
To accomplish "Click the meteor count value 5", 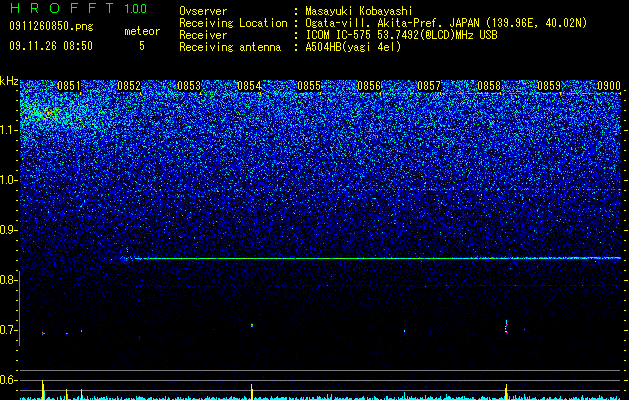I will click(x=142, y=46).
